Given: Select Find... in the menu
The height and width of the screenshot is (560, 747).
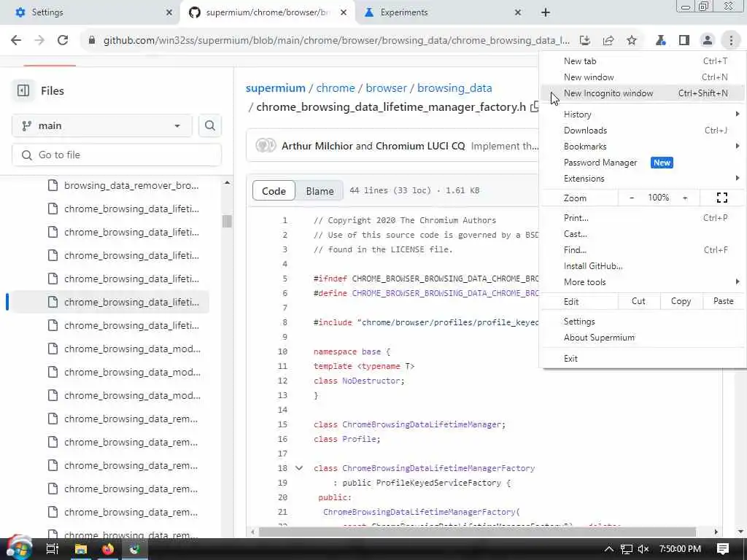Looking at the screenshot, I should (643, 250).
